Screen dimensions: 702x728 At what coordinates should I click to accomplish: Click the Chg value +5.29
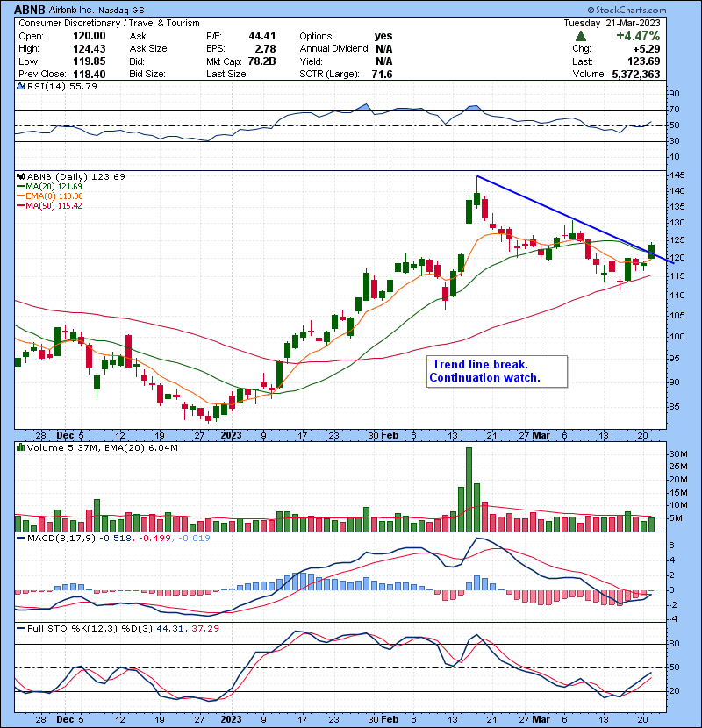[646, 49]
